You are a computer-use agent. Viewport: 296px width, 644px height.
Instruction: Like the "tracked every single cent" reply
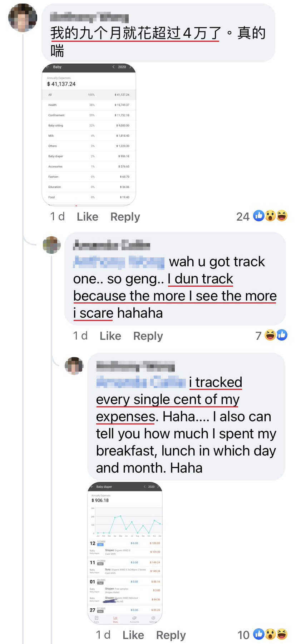point(133,635)
